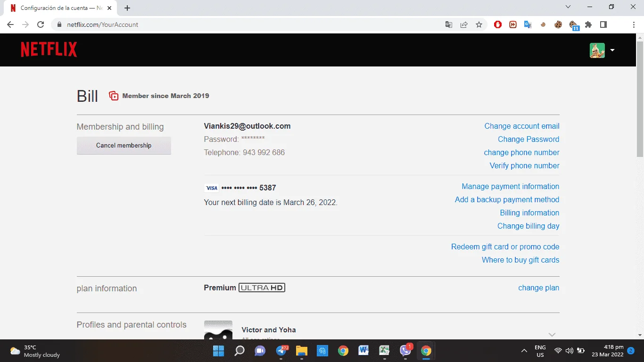The image size is (644, 362).
Task: Open the Change account email link
Action: (x=522, y=126)
